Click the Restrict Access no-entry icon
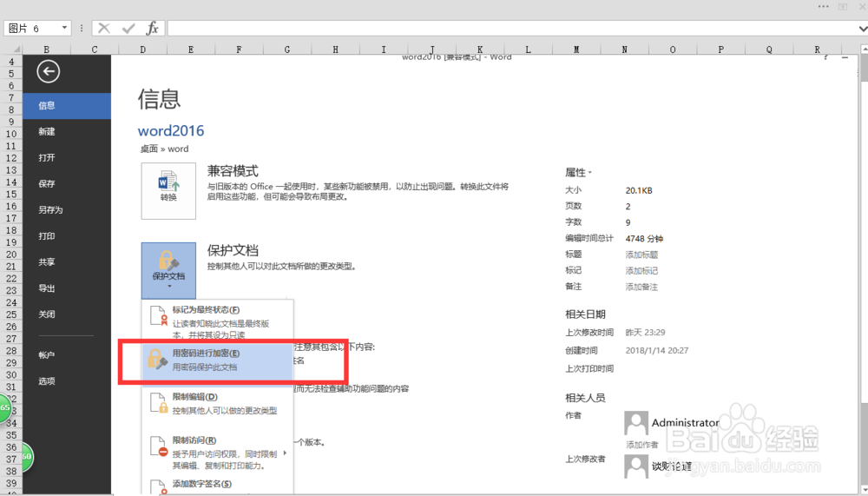The height and width of the screenshot is (496, 868). tap(158, 446)
